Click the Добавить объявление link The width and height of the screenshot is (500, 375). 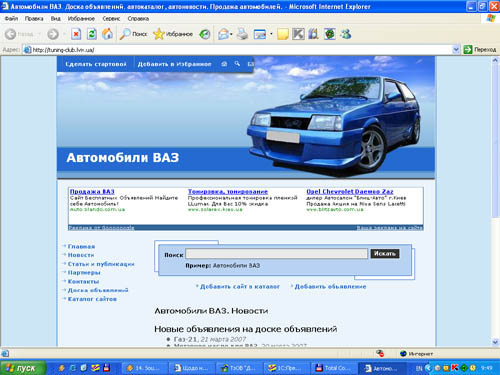click(330, 287)
